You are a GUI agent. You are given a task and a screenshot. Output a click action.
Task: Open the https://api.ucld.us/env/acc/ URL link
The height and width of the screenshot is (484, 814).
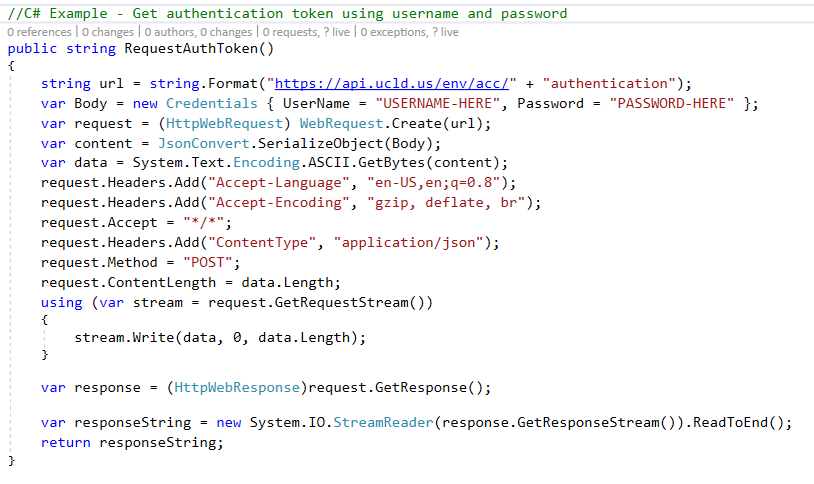click(395, 83)
